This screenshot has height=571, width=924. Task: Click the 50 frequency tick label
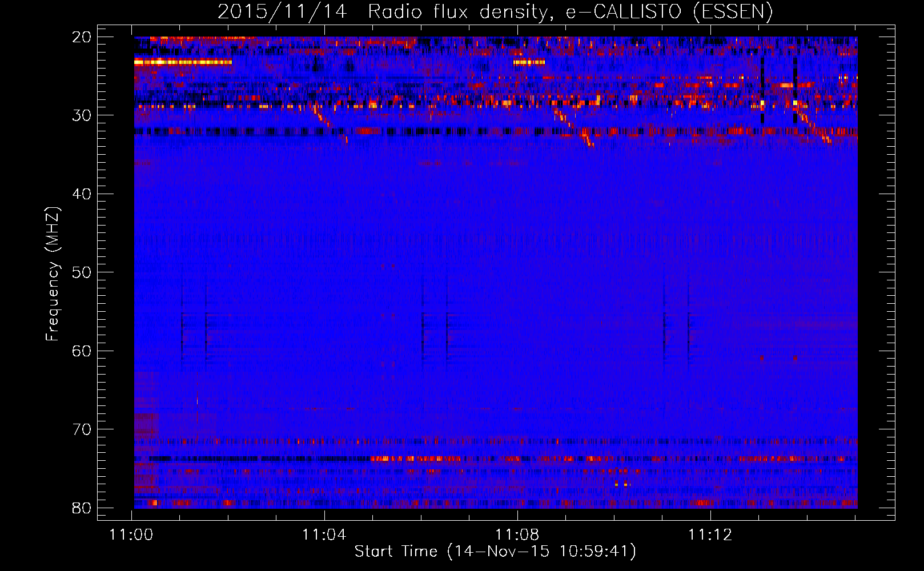click(x=82, y=272)
